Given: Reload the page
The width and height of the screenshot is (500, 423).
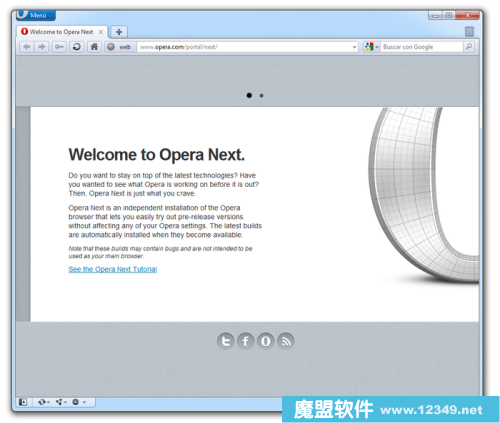Looking at the screenshot, I should 77,47.
